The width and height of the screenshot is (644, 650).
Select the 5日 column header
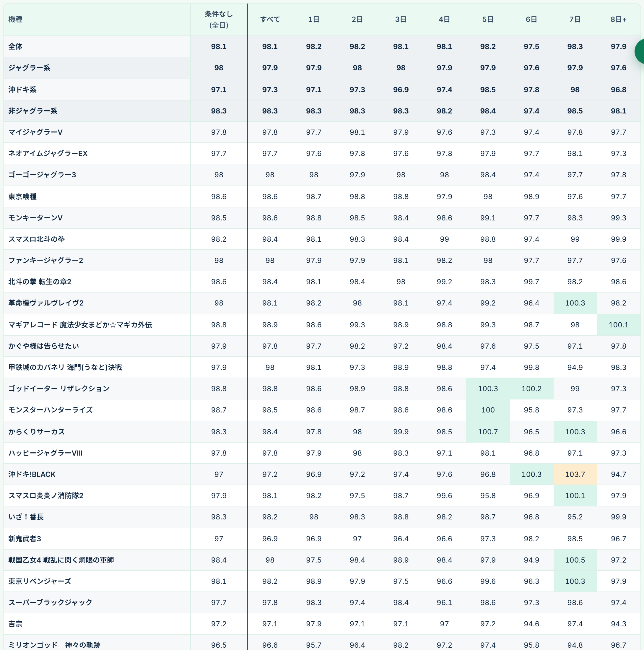pyautogui.click(x=488, y=19)
